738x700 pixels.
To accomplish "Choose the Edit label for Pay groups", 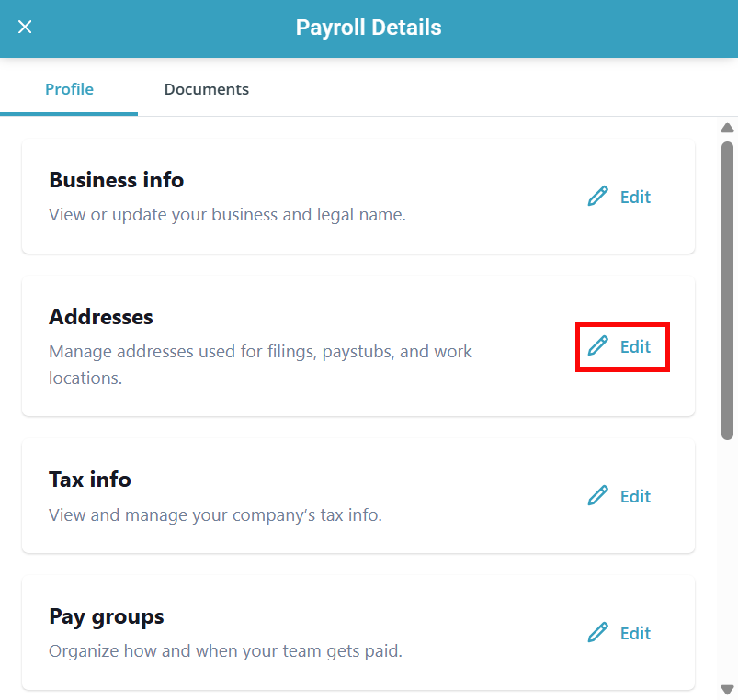I will pos(635,633).
